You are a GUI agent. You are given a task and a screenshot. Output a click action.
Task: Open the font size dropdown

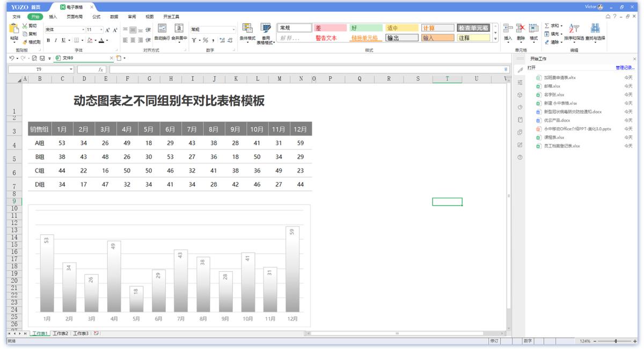click(x=100, y=28)
